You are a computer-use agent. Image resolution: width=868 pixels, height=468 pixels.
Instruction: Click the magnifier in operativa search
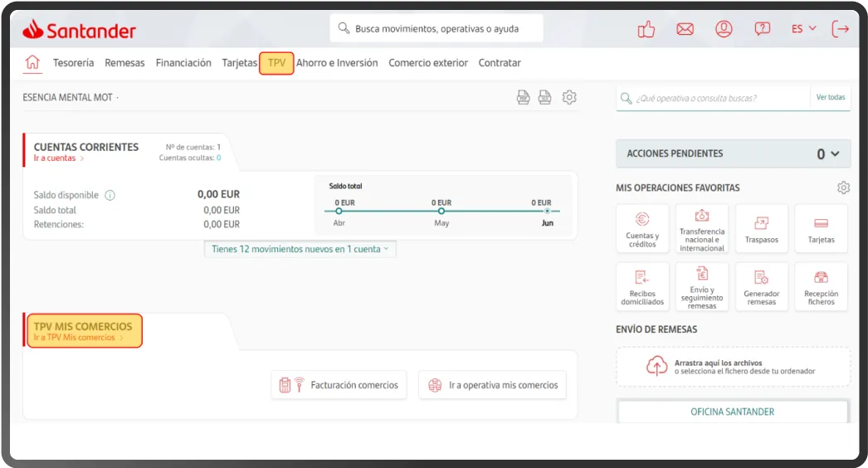[626, 98]
